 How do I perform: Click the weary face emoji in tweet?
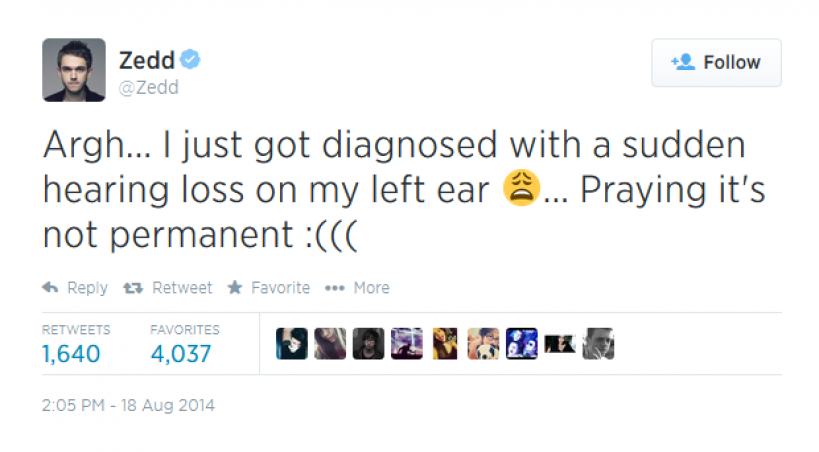point(522,189)
